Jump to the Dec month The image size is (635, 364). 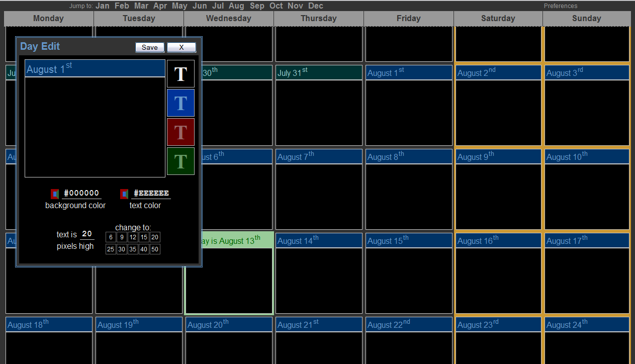(316, 6)
